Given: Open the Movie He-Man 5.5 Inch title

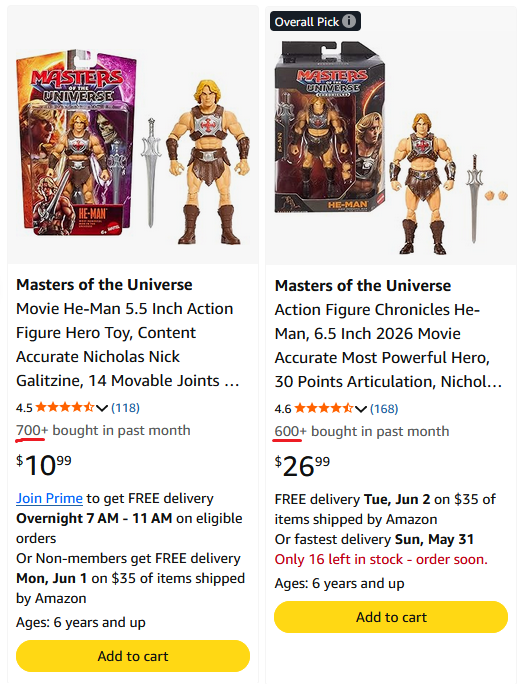Looking at the screenshot, I should 128,332.
